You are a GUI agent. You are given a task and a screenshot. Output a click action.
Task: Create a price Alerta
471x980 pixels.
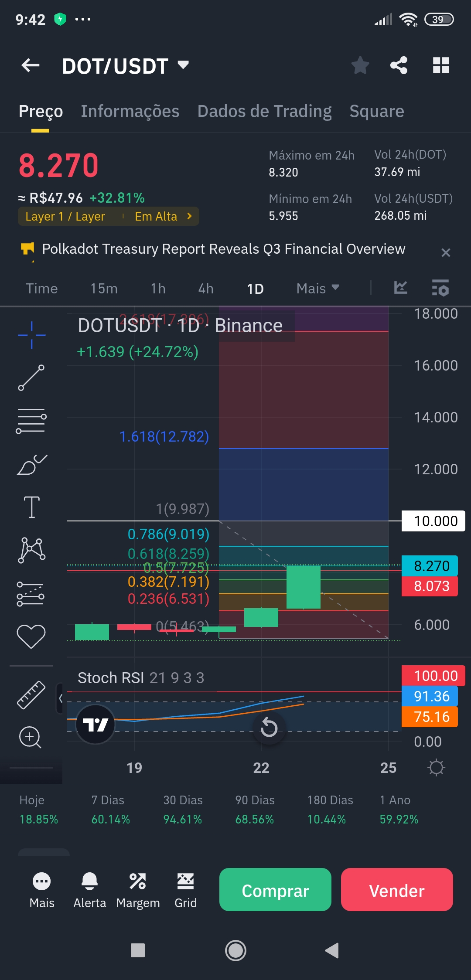tap(89, 891)
